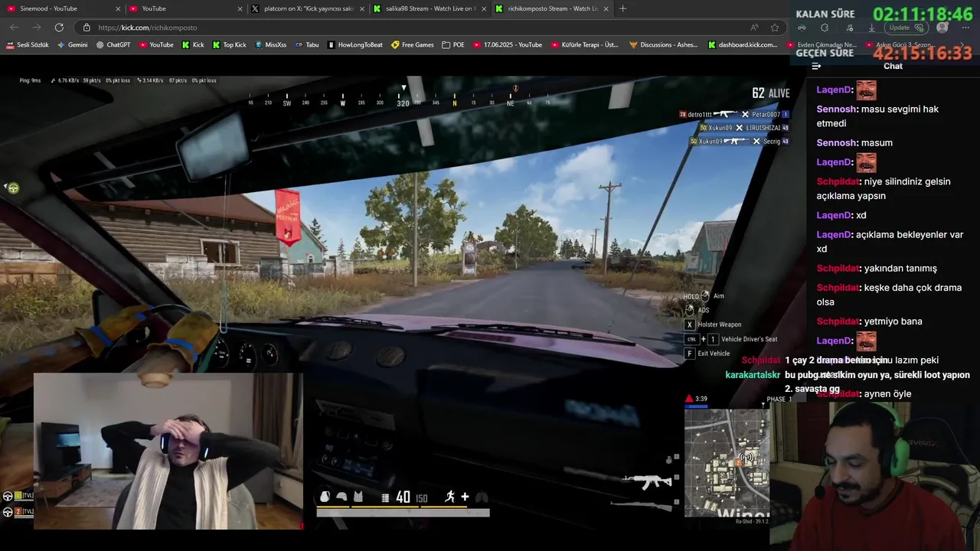Toggle read aloud in address bar
The height and width of the screenshot is (551, 980).
point(754,28)
